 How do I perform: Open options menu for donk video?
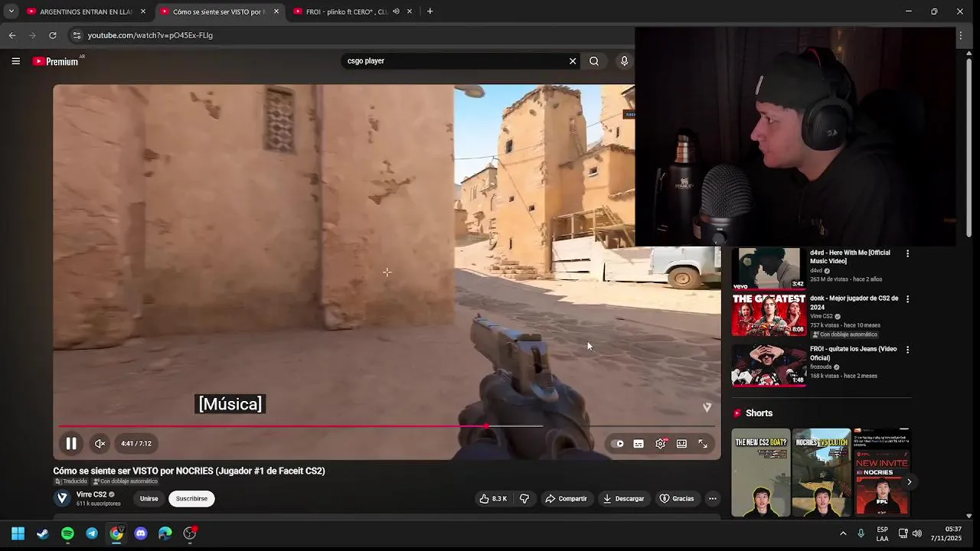pos(907,299)
